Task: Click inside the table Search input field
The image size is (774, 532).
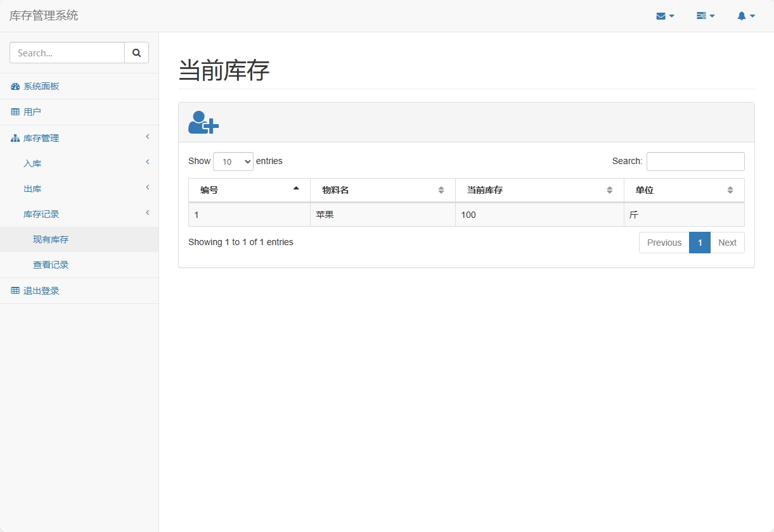Action: tap(695, 161)
